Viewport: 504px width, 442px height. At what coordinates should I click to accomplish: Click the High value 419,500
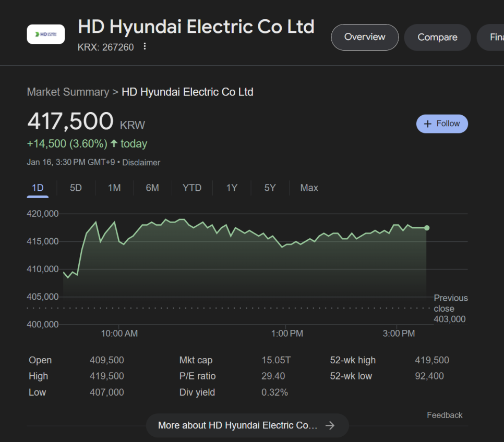(107, 376)
